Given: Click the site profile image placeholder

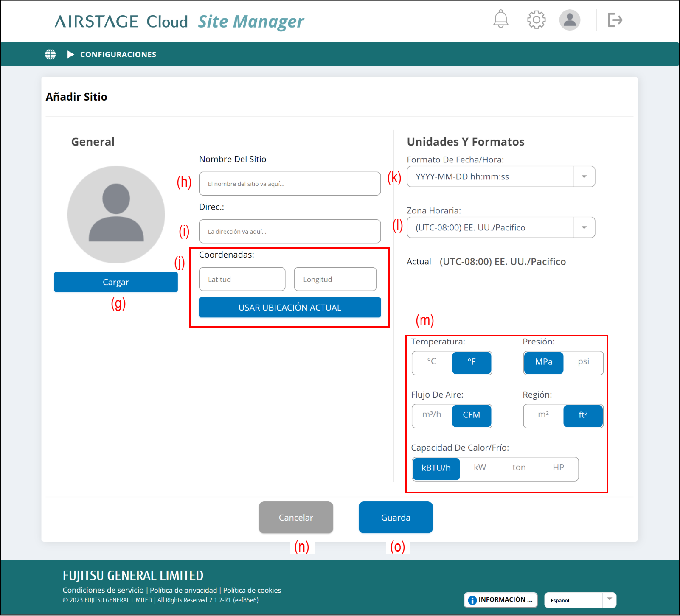Looking at the screenshot, I should 116,214.
